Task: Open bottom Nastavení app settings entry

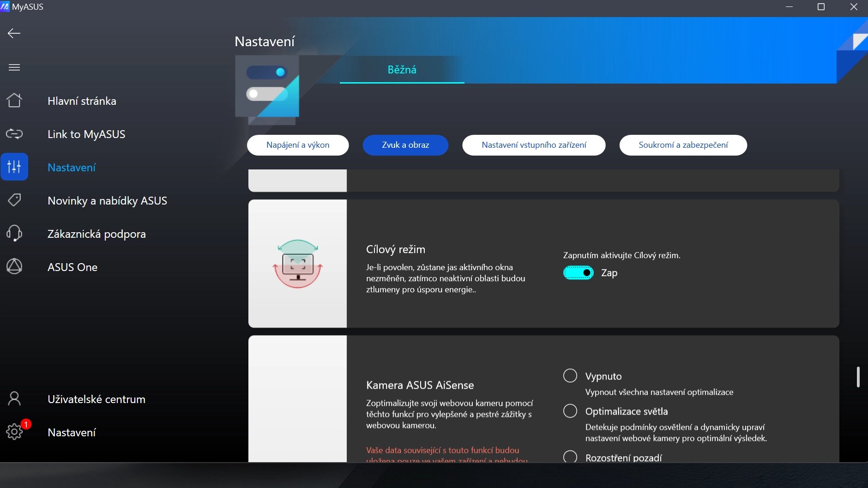Action: click(x=72, y=433)
